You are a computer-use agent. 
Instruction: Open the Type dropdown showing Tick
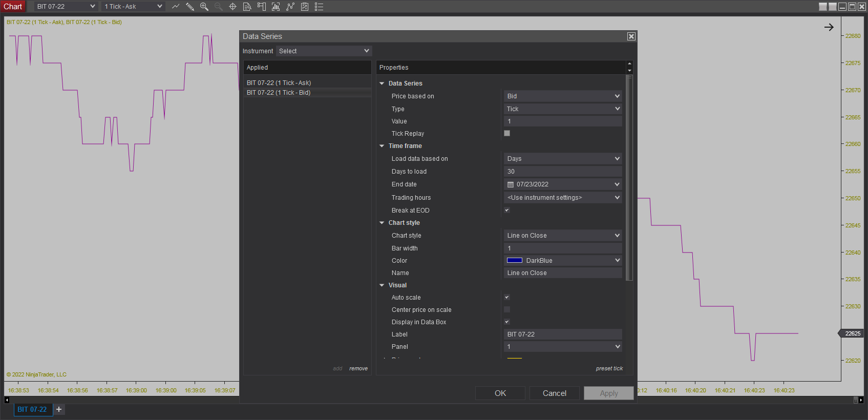(563, 109)
